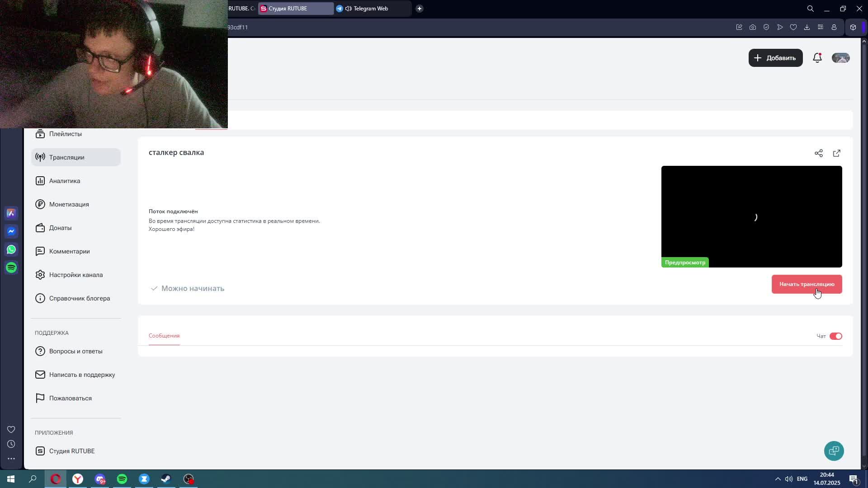Open Настройки канала in sidebar
This screenshot has width=868, height=488.
pos(75,275)
